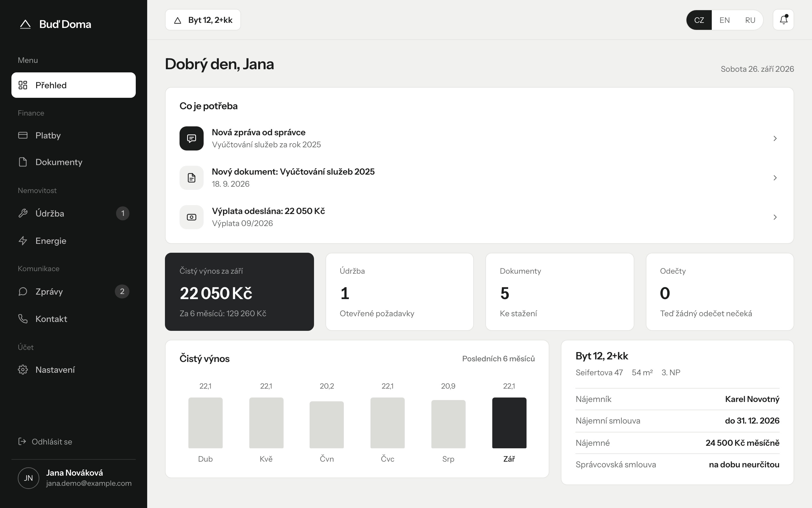Open Nový dokument item via its chevron
The image size is (812, 508).
click(x=775, y=178)
